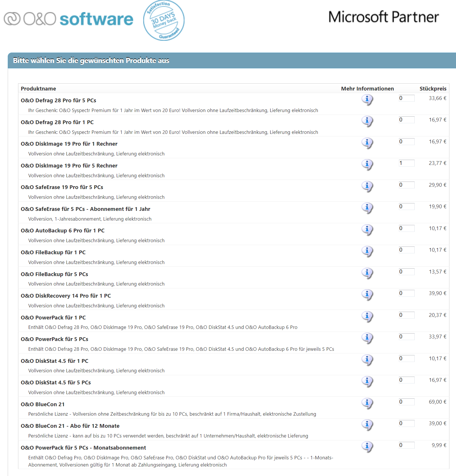The height and width of the screenshot is (476, 456).
Task: Click the Produktname column header
Action: pyautogui.click(x=38, y=89)
